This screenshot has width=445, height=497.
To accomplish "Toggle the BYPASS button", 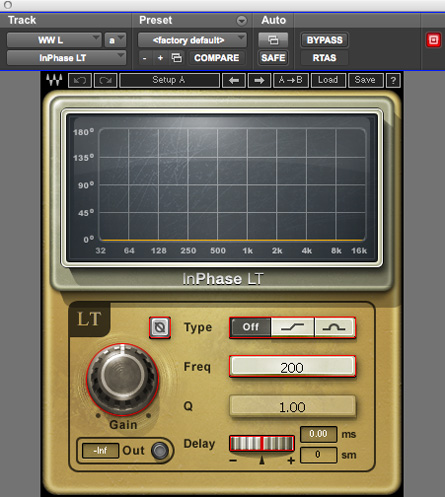I will 324,40.
